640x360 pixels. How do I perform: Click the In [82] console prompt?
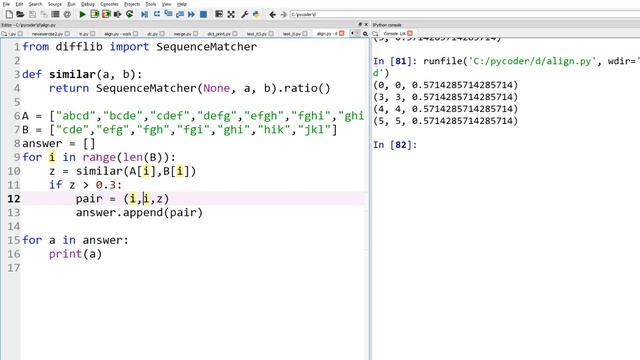pos(395,145)
